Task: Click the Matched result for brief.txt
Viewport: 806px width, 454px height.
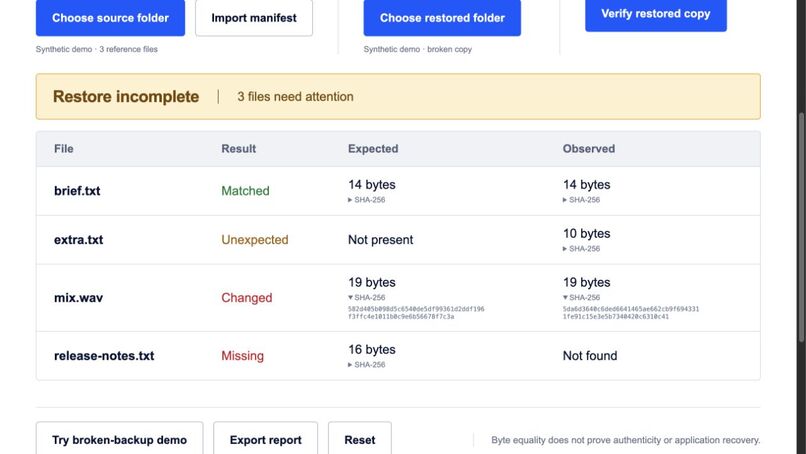Action: coord(245,191)
